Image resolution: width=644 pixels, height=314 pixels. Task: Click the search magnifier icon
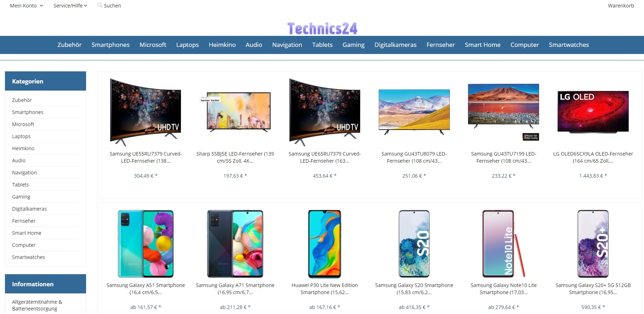100,5
